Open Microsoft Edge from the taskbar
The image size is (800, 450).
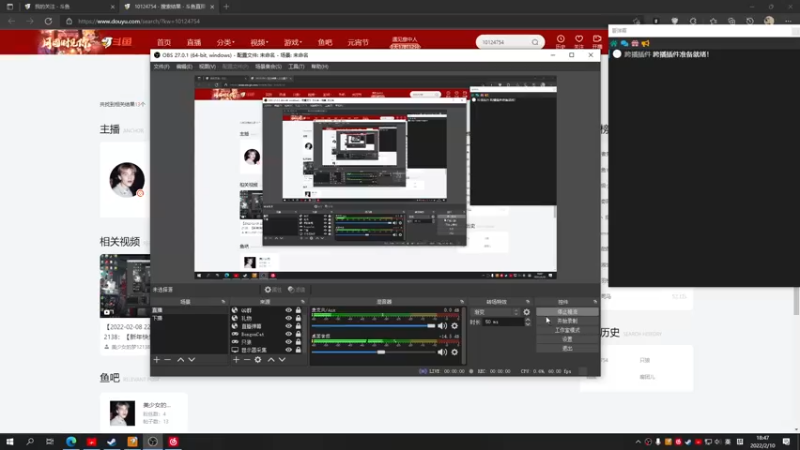tap(71, 441)
